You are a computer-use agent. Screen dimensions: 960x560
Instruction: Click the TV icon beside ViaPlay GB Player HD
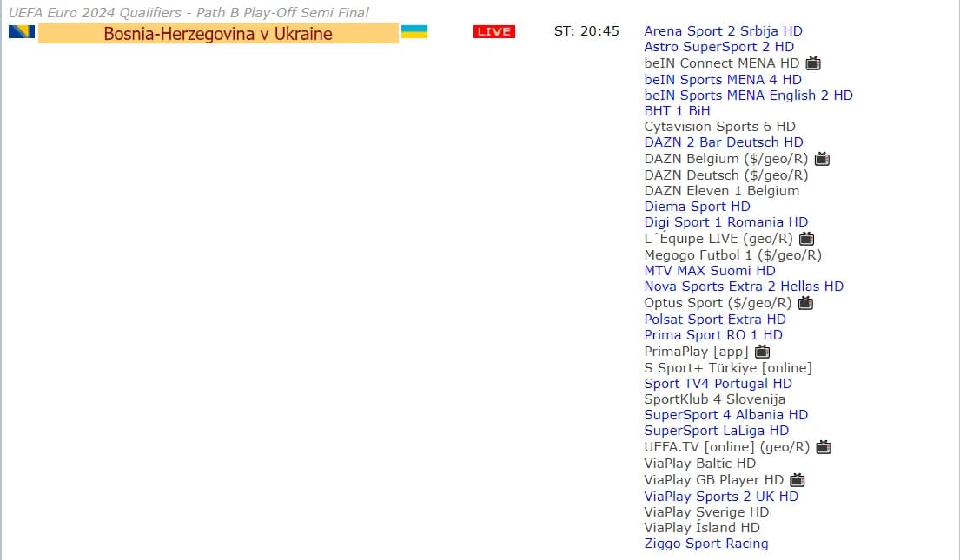[798, 480]
